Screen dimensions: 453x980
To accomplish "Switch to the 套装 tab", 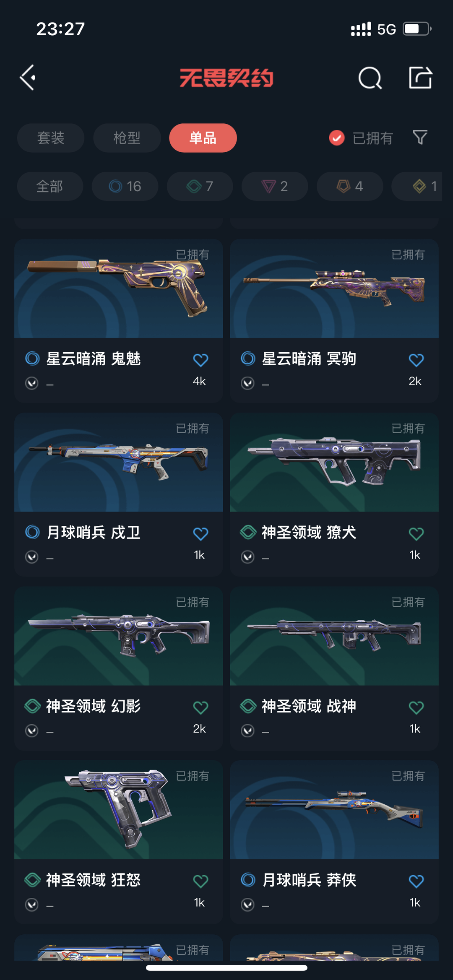I will [51, 138].
